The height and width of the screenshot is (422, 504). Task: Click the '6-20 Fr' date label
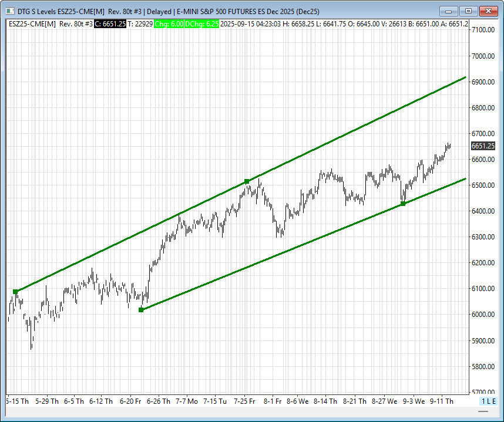pyautogui.click(x=130, y=401)
